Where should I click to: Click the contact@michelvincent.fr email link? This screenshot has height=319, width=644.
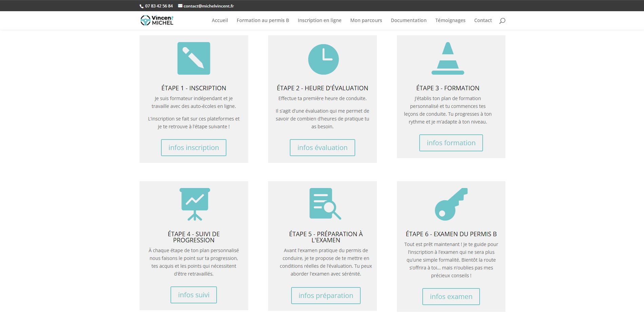click(209, 6)
